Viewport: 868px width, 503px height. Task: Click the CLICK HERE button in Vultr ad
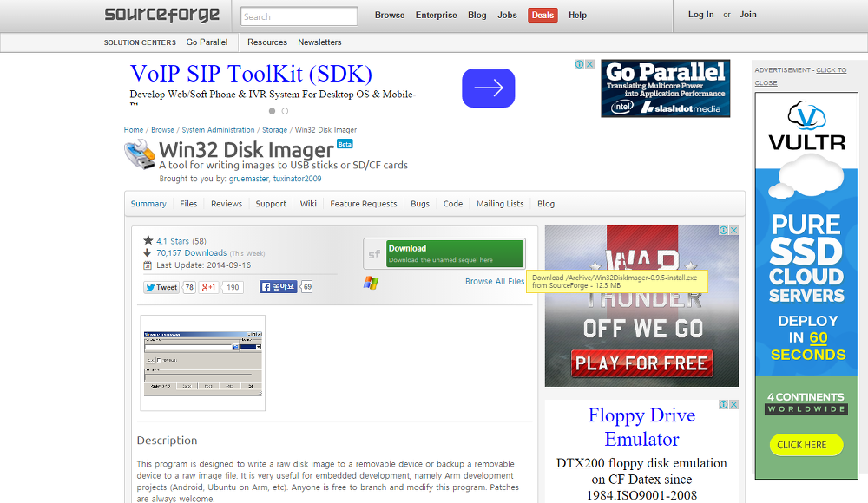[806, 445]
